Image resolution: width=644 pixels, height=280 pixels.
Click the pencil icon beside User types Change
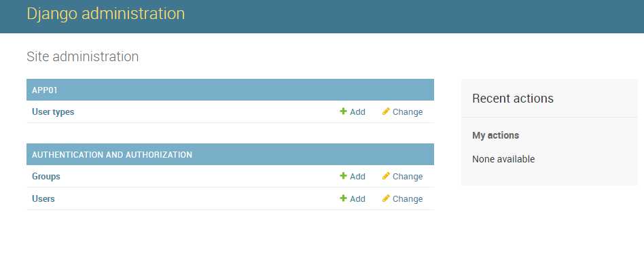[x=386, y=111]
